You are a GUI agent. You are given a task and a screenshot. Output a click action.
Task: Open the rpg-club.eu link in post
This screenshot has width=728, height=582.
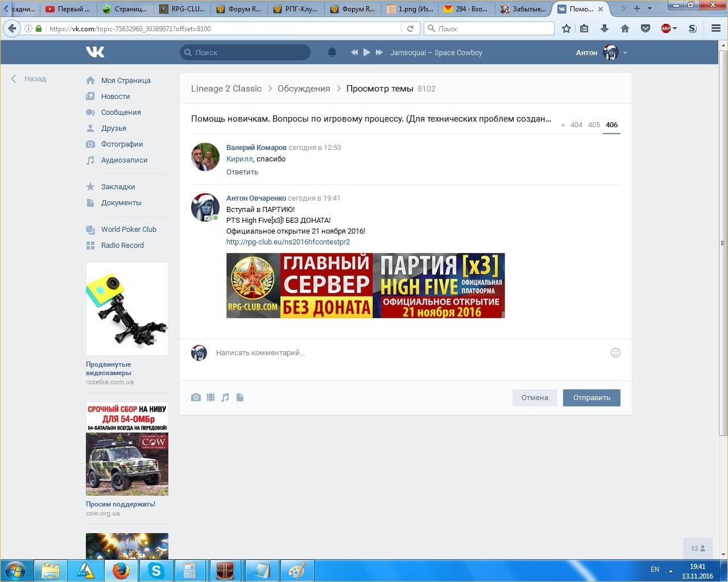click(288, 242)
